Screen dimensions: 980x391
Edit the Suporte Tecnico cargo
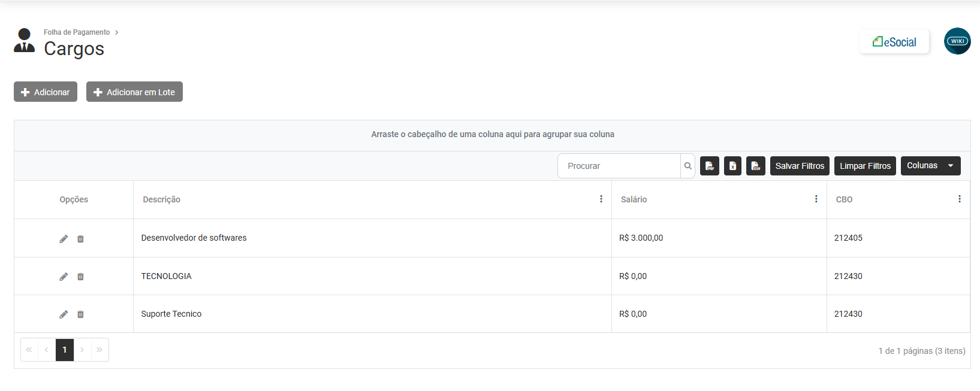(64, 314)
